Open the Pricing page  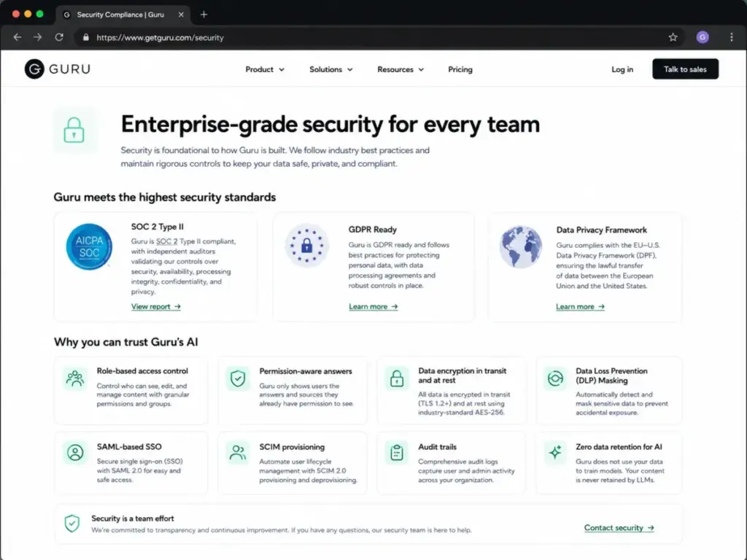460,69
